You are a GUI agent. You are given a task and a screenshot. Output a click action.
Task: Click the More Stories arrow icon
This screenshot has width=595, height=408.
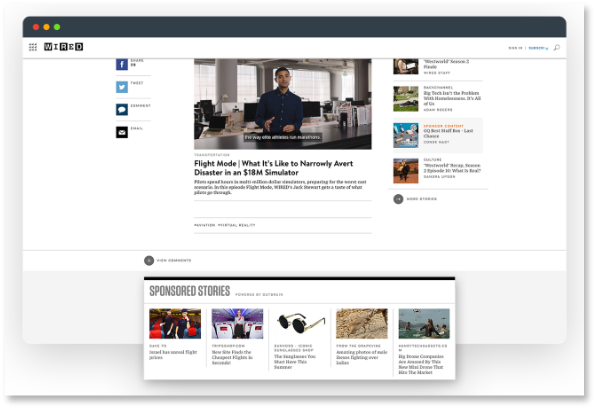point(398,199)
